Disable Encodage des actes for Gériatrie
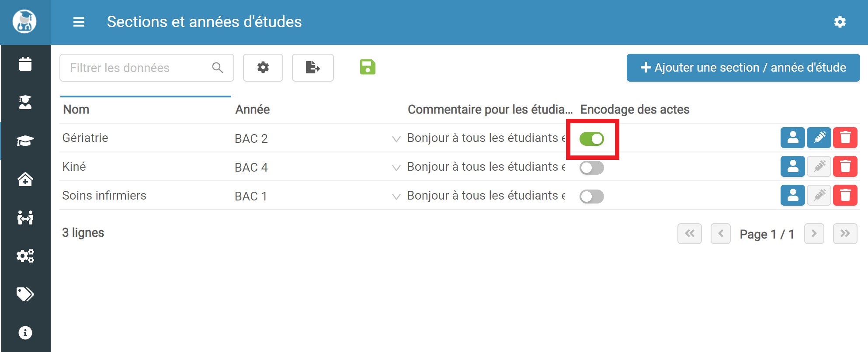Image resolution: width=868 pixels, height=352 pixels. pos(592,139)
